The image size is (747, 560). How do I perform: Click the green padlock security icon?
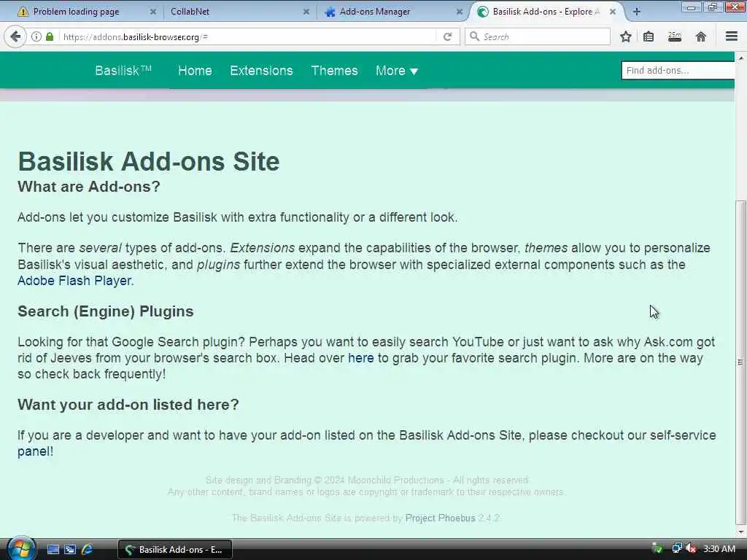tap(50, 36)
